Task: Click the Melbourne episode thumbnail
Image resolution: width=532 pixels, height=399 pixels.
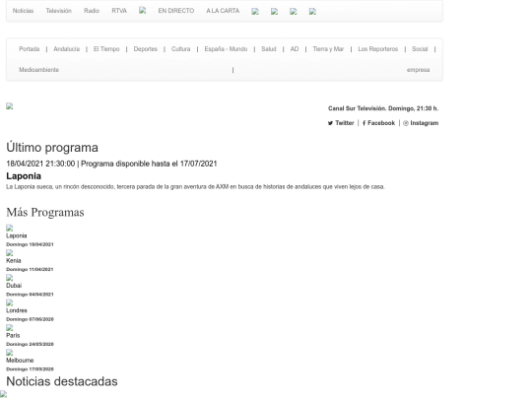Action: coord(10,353)
